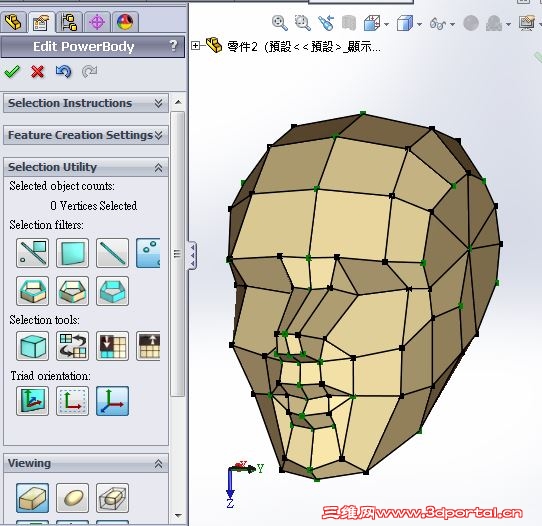Accept changes with the green checkmark
The image size is (542, 526).
click(12, 72)
